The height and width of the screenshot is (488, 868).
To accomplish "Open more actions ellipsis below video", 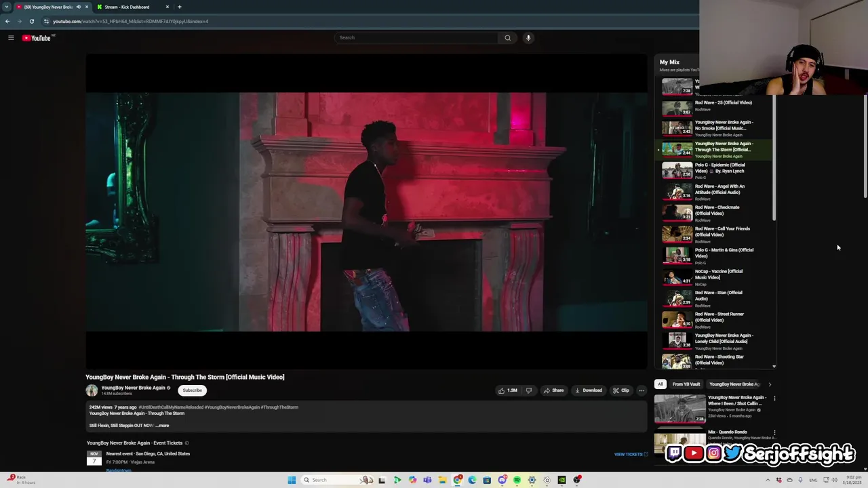I will pos(642,390).
